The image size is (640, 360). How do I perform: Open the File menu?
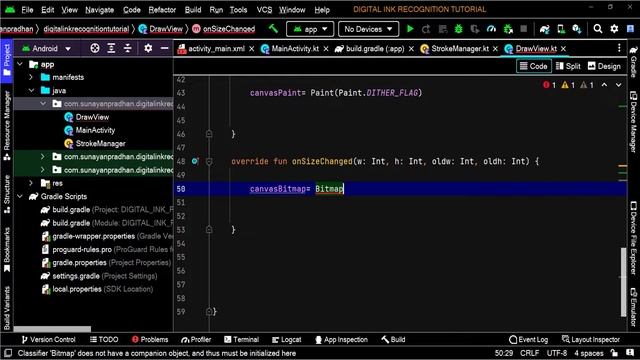(27, 10)
